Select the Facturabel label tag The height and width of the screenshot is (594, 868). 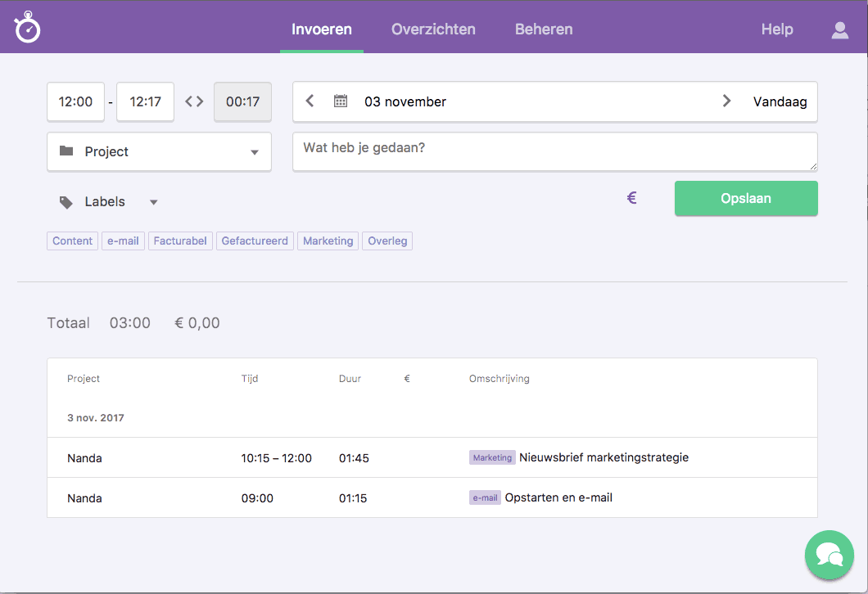(180, 241)
